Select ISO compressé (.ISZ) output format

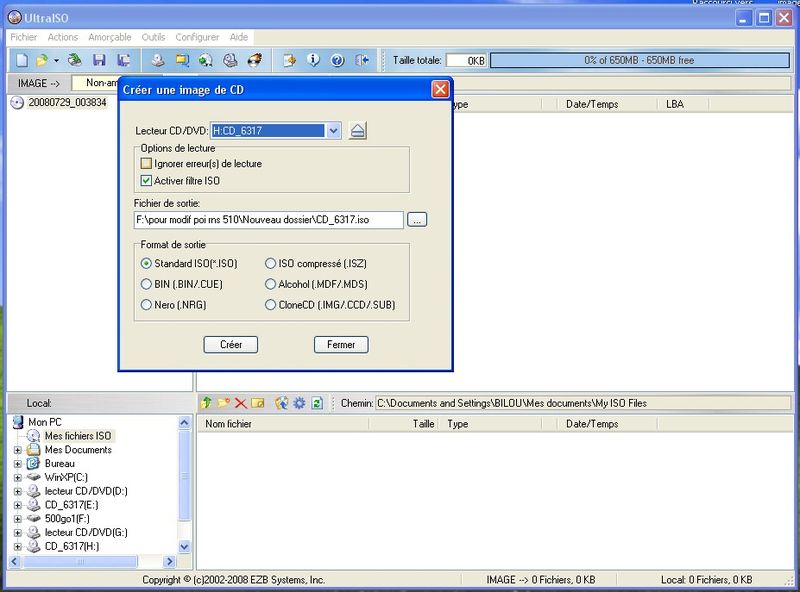(x=270, y=263)
